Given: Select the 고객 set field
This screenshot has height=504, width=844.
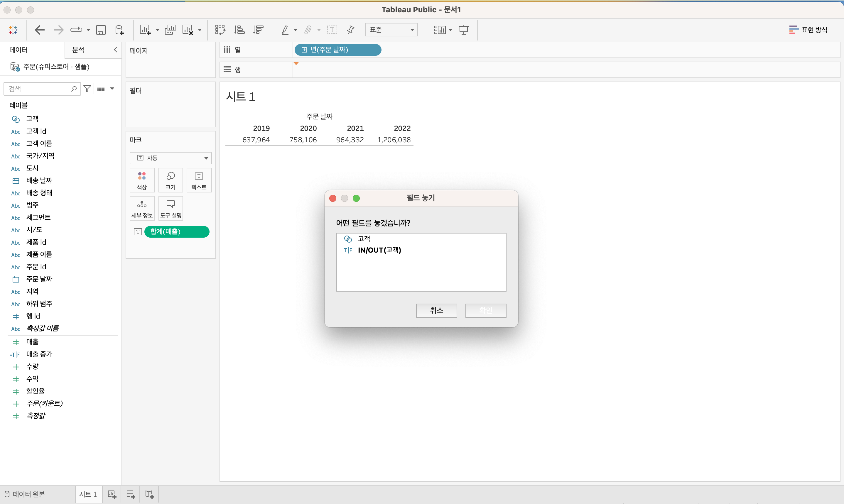Looking at the screenshot, I should [x=32, y=119].
